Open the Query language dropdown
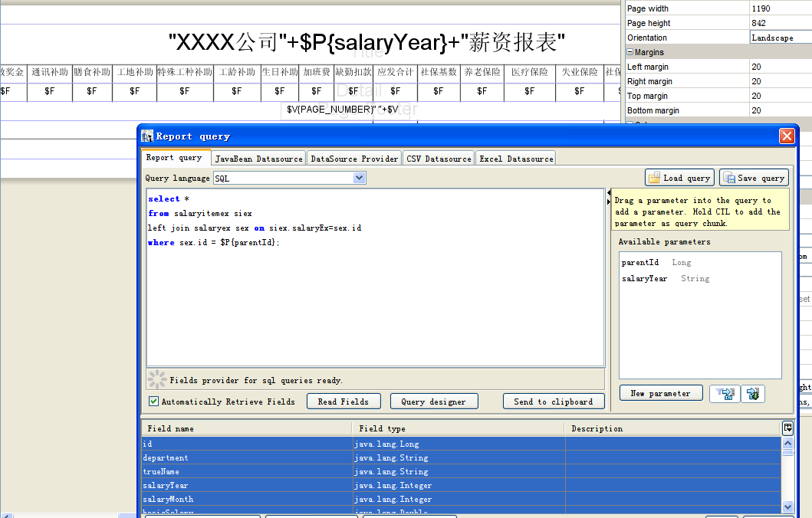The height and width of the screenshot is (518, 812). tap(359, 178)
